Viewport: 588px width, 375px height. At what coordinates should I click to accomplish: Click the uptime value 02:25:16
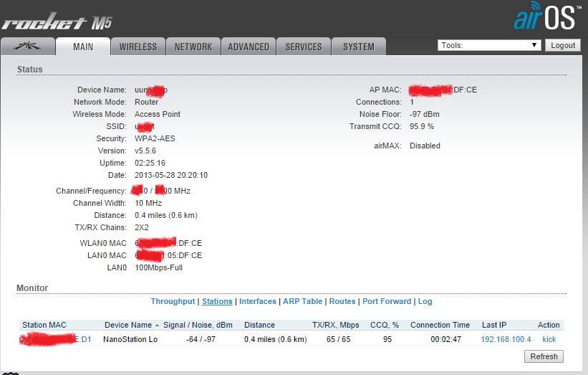tap(150, 163)
